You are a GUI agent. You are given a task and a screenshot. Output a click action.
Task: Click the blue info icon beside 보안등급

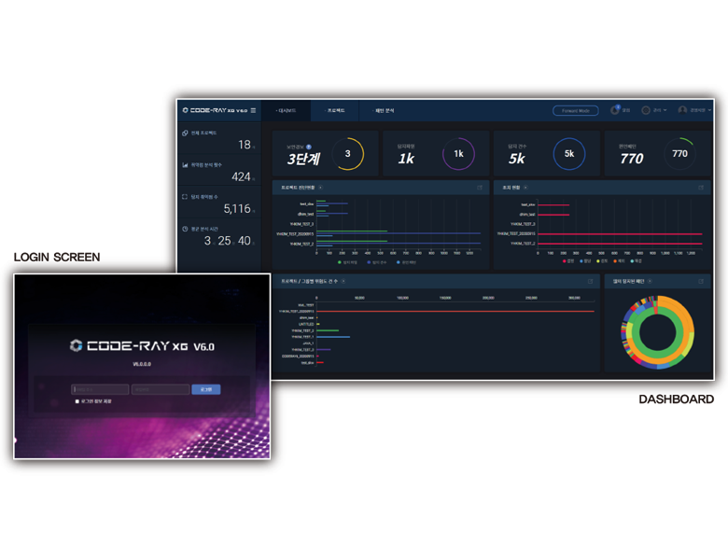(309, 147)
